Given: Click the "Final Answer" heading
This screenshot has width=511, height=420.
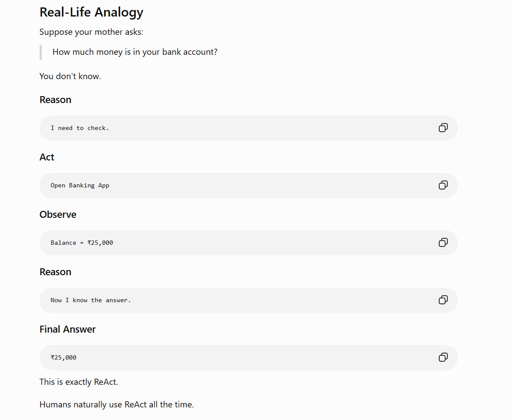Looking at the screenshot, I should tap(67, 329).
